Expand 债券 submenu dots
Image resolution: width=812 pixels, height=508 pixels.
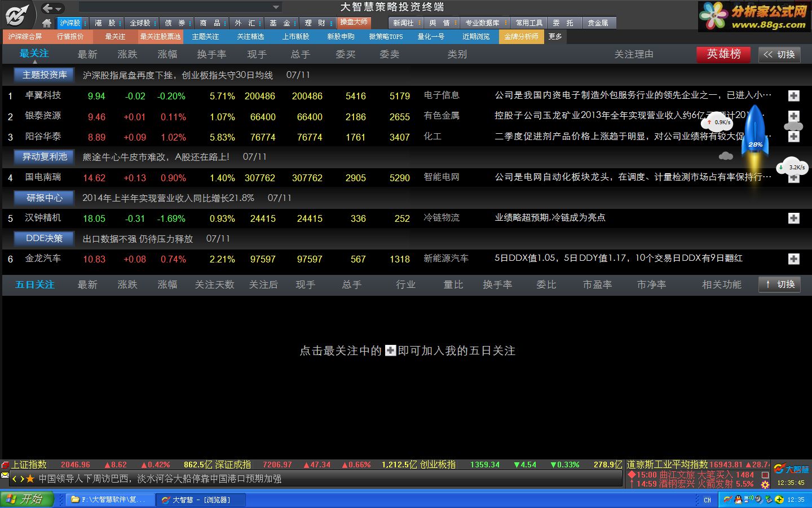click(191, 23)
